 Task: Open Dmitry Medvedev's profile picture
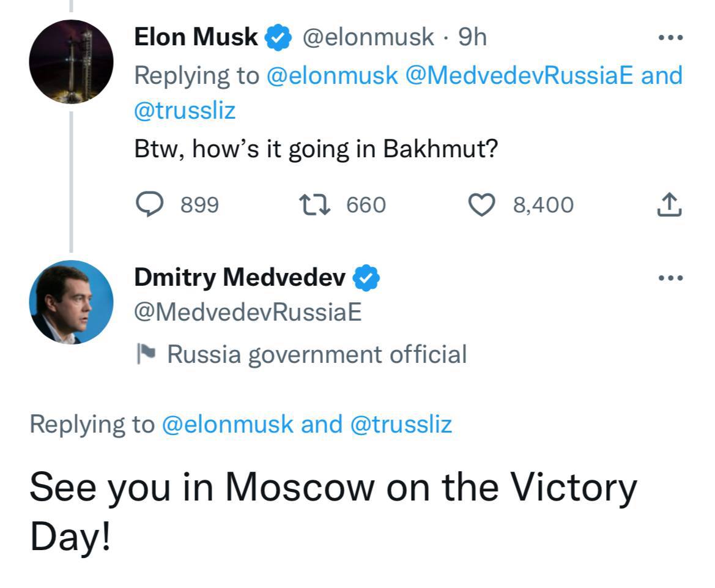pos(71,302)
